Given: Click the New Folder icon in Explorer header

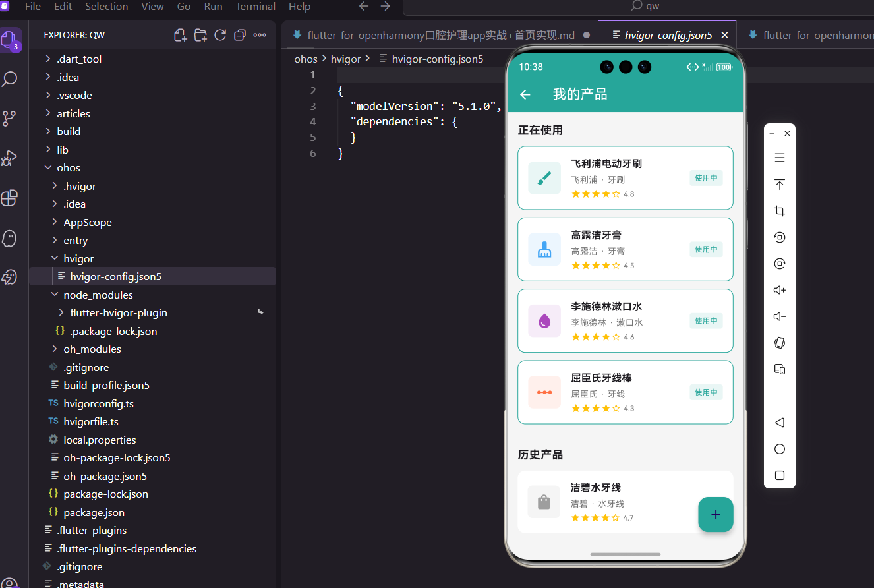Looking at the screenshot, I should click(200, 35).
